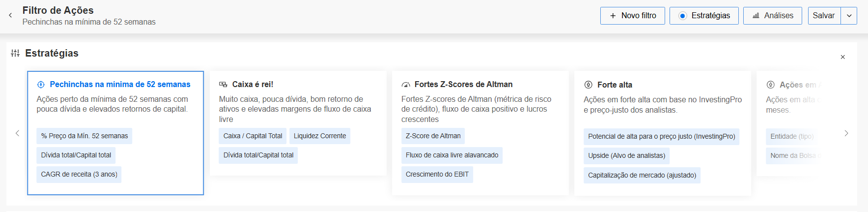Show previous strategies with the left chevron
The image size is (868, 212).
pos(17,133)
